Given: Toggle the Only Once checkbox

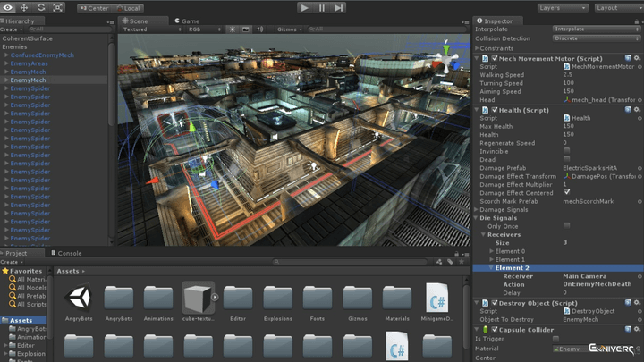Looking at the screenshot, I should click(567, 226).
